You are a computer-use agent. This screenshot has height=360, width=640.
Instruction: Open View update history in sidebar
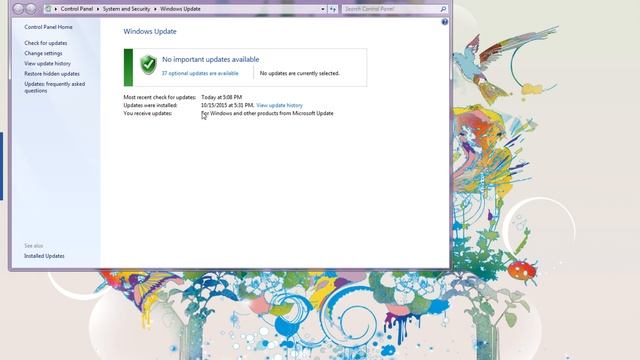coord(47,63)
